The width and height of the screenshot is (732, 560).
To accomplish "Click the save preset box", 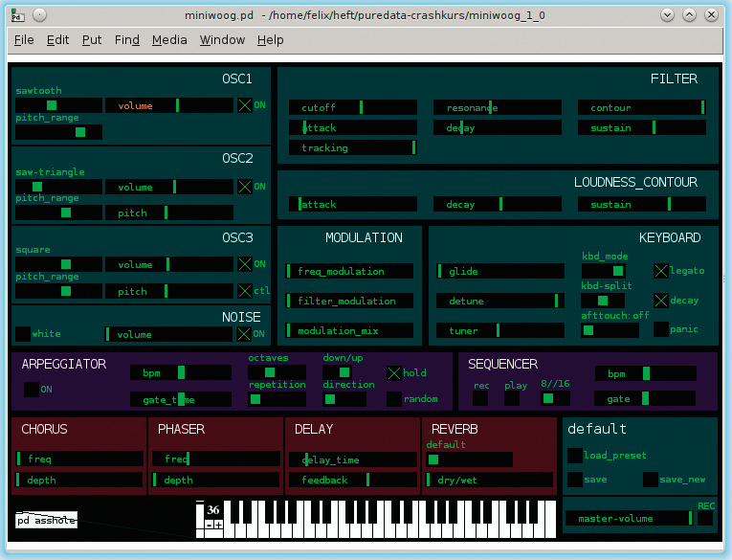I will [574, 480].
